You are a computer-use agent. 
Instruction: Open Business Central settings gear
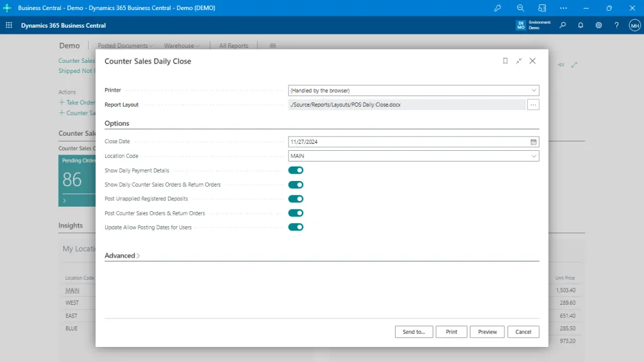pyautogui.click(x=598, y=25)
